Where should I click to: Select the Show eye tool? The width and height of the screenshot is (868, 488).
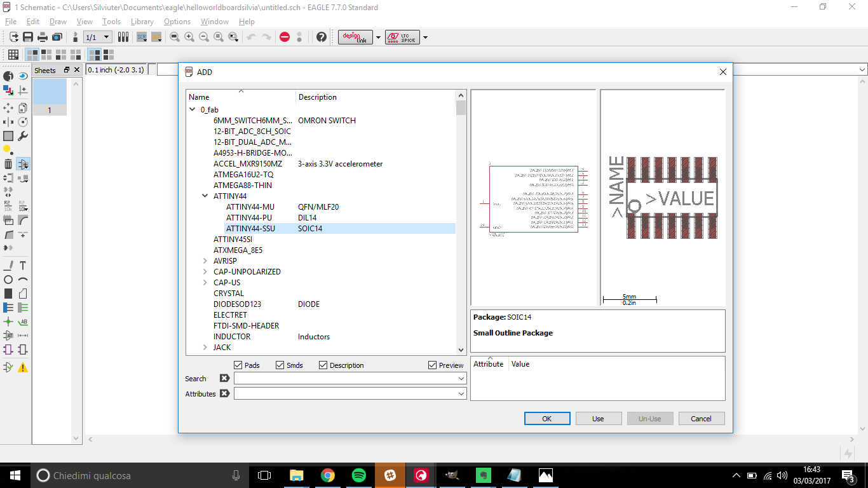tap(23, 76)
